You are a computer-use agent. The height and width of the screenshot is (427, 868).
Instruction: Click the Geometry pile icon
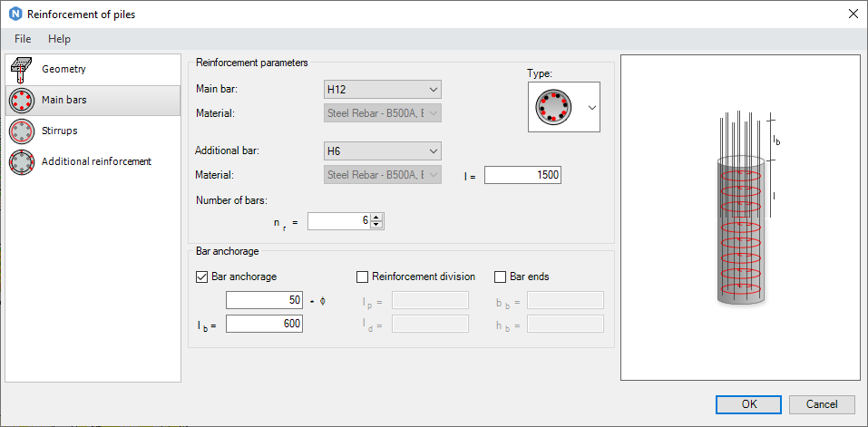point(21,70)
